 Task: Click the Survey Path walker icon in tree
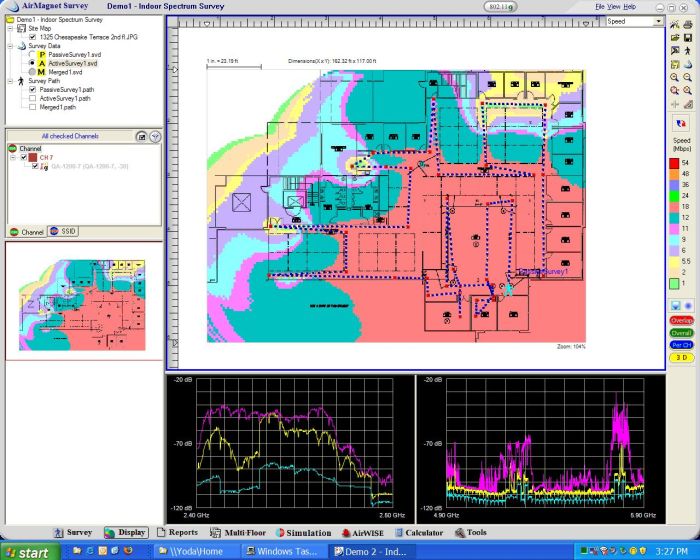[21, 81]
